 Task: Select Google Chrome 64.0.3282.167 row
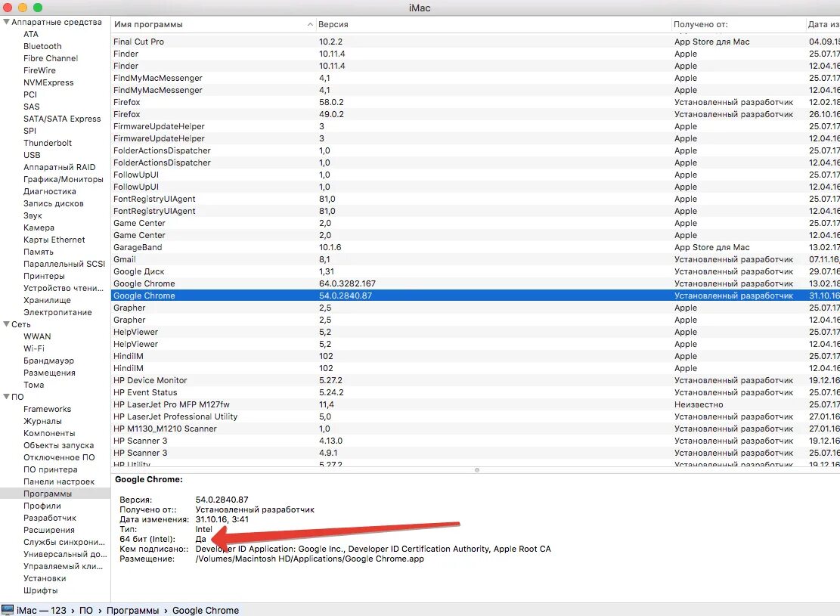475,283
